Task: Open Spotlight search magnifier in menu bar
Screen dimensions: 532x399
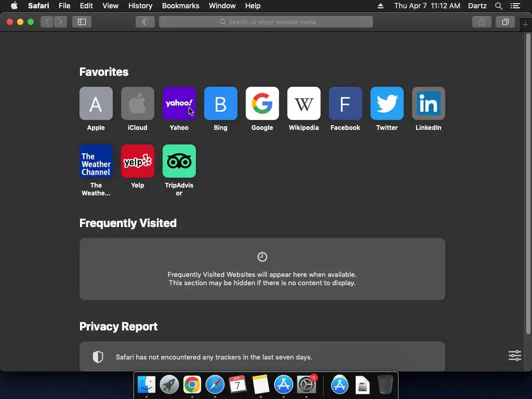Action: point(498,6)
